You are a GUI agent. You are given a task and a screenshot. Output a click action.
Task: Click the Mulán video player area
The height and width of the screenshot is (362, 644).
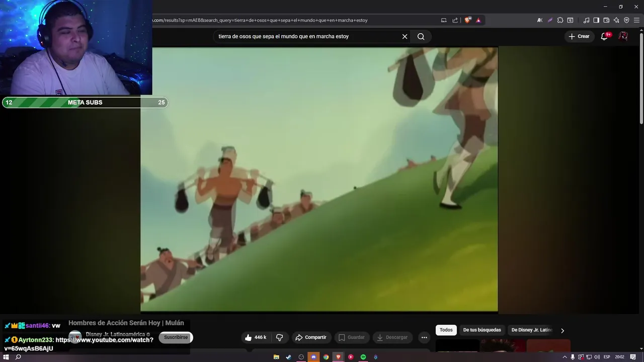[x=319, y=179]
